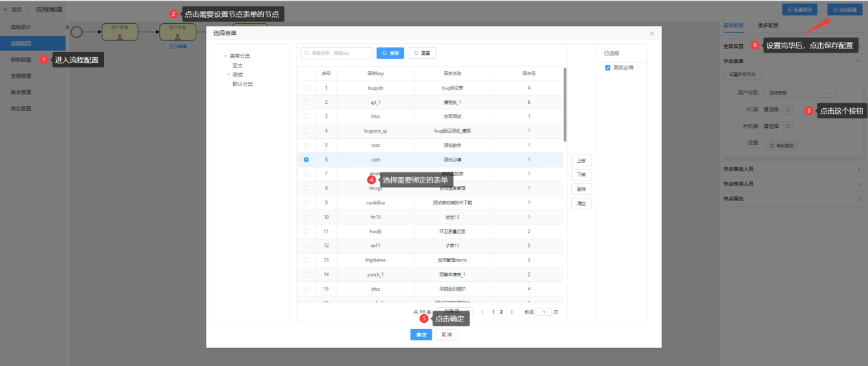Image resolution: width=868 pixels, height=366 pixels.
Task: Click the 版本号 column header
Action: coord(529,73)
